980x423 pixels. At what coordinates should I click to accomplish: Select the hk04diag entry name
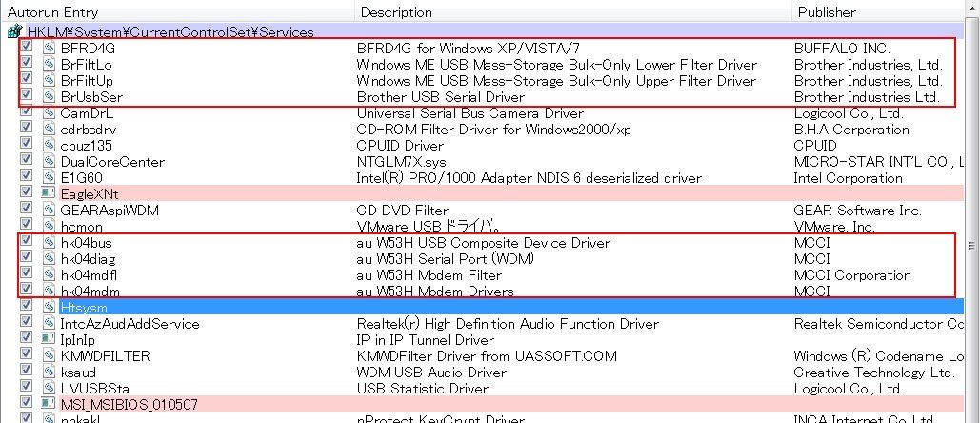[x=89, y=259]
